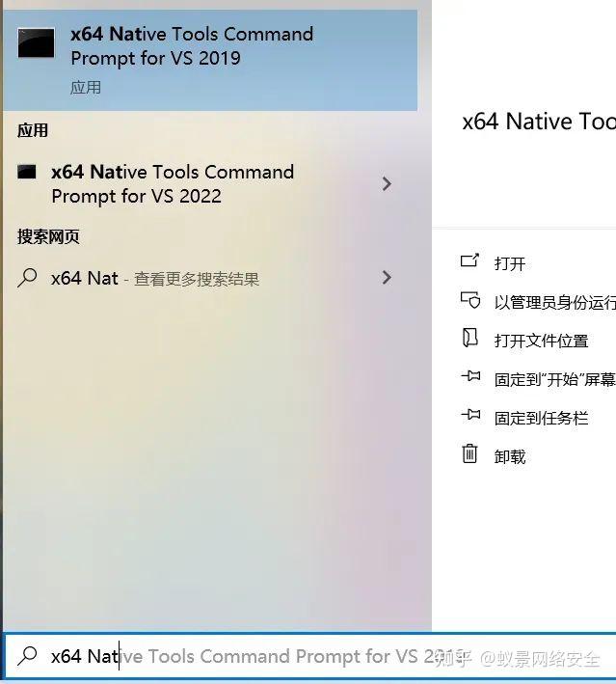Open x64 Native Tools Prompt for VS 2022
Screen dimensions: 616x684
pyautogui.click(x=205, y=184)
